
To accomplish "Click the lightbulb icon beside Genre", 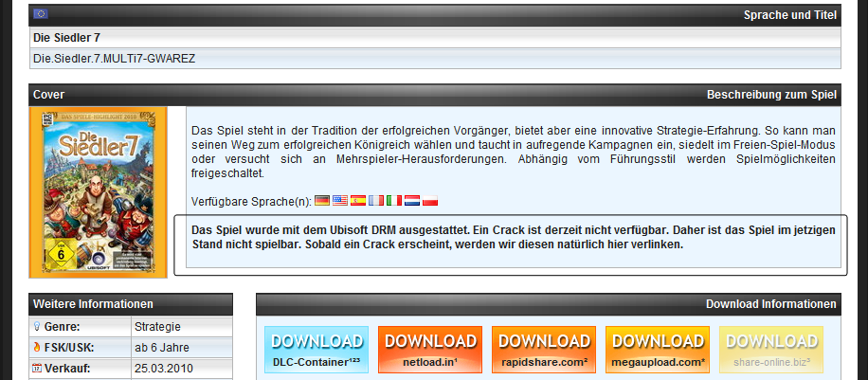I will [x=37, y=327].
